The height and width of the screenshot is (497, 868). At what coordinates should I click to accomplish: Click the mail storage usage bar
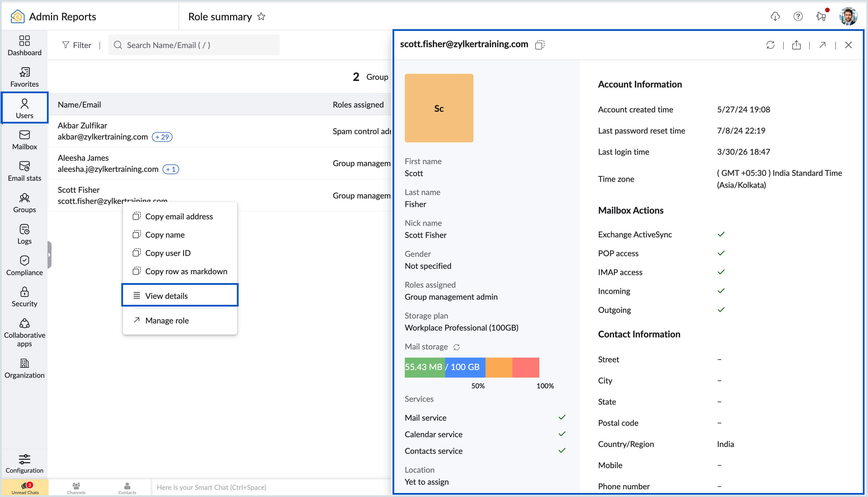(x=471, y=367)
